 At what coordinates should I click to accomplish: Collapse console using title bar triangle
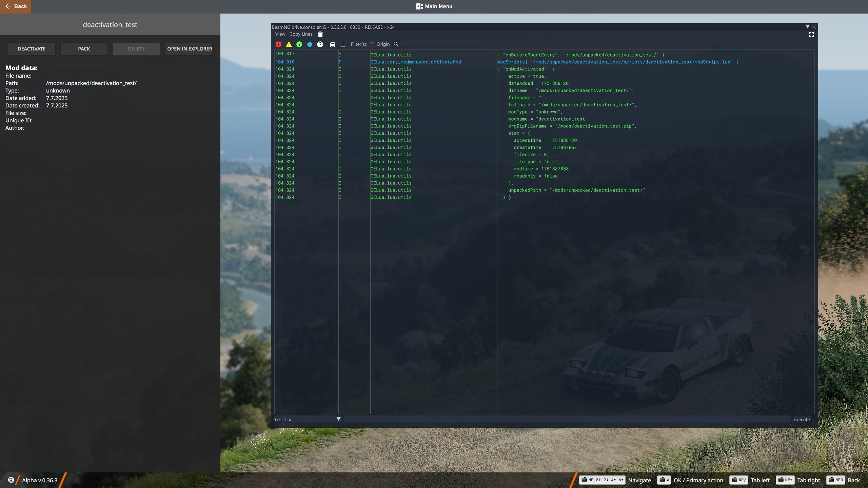point(807,26)
